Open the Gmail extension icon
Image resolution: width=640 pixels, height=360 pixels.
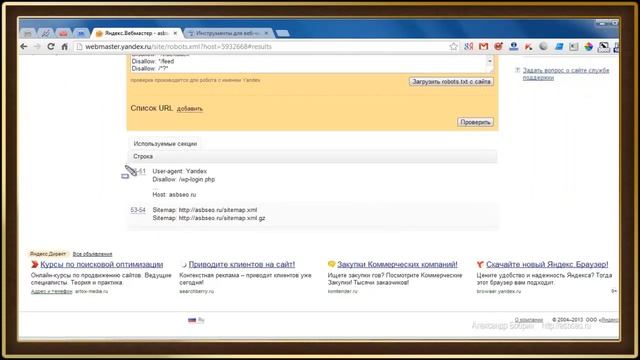(x=483, y=47)
